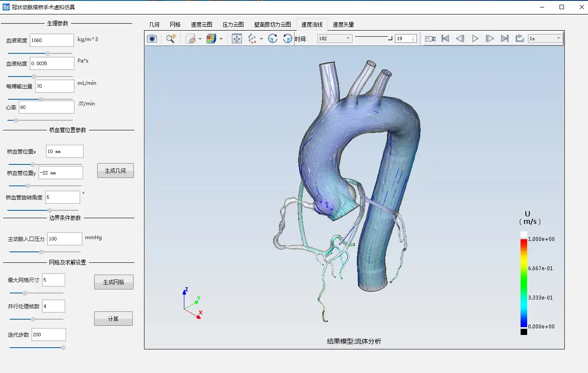Expand the axis orientation dropdown arrow
Viewport: 588px width, 373px height.
[x=261, y=39]
